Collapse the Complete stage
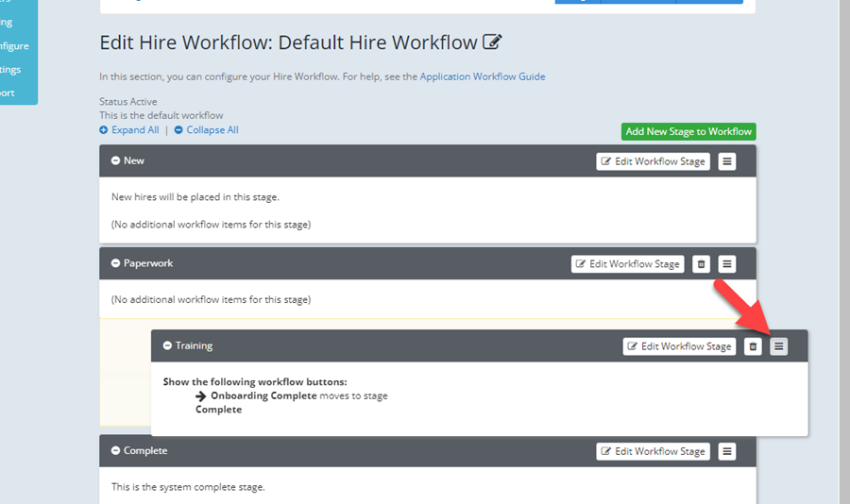This screenshot has width=850, height=504. click(115, 450)
